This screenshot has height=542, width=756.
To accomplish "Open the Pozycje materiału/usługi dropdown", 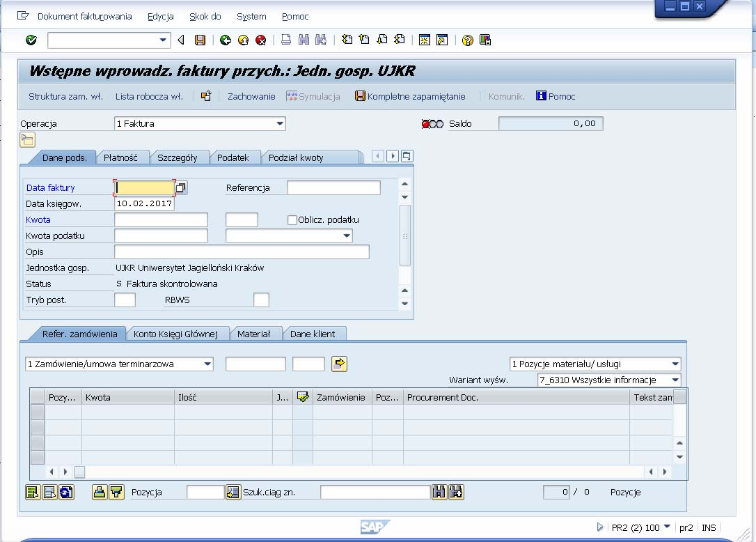I will pos(675,364).
